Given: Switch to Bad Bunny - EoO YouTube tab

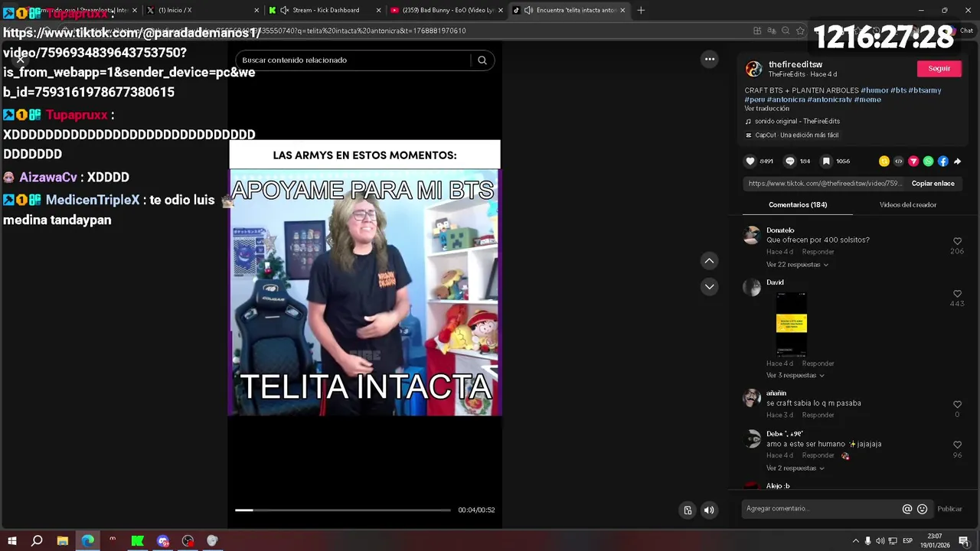Looking at the screenshot, I should coord(446,10).
